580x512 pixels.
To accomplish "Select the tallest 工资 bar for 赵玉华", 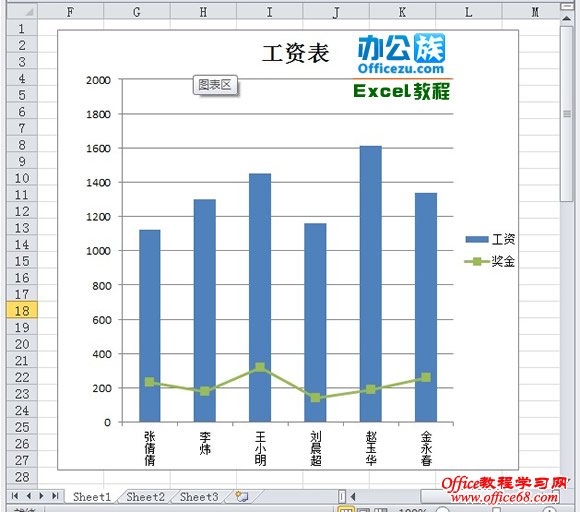I will (371, 284).
